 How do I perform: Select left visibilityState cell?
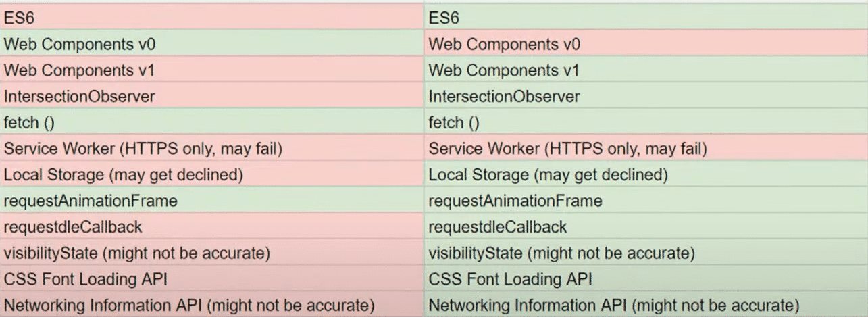click(211, 253)
